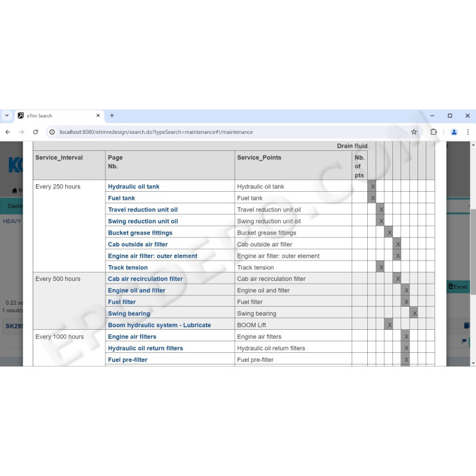The width and height of the screenshot is (476, 476).
Task: Click the Service_Points column header
Action: 293,165
